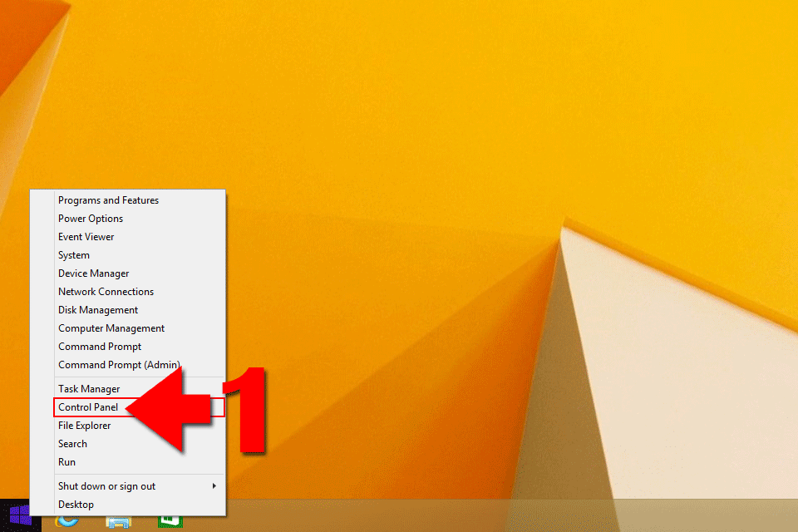This screenshot has width=798, height=532.
Task: Open Disk Management
Action: point(98,310)
